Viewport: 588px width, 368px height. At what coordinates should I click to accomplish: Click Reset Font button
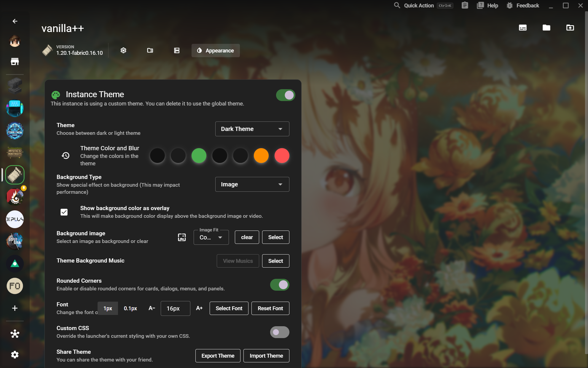tap(270, 308)
